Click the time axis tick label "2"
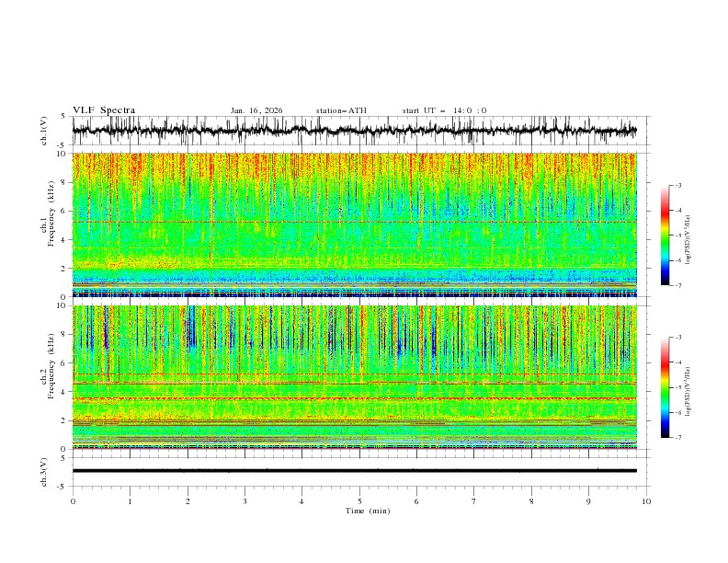This screenshot has width=728, height=563. tap(188, 501)
